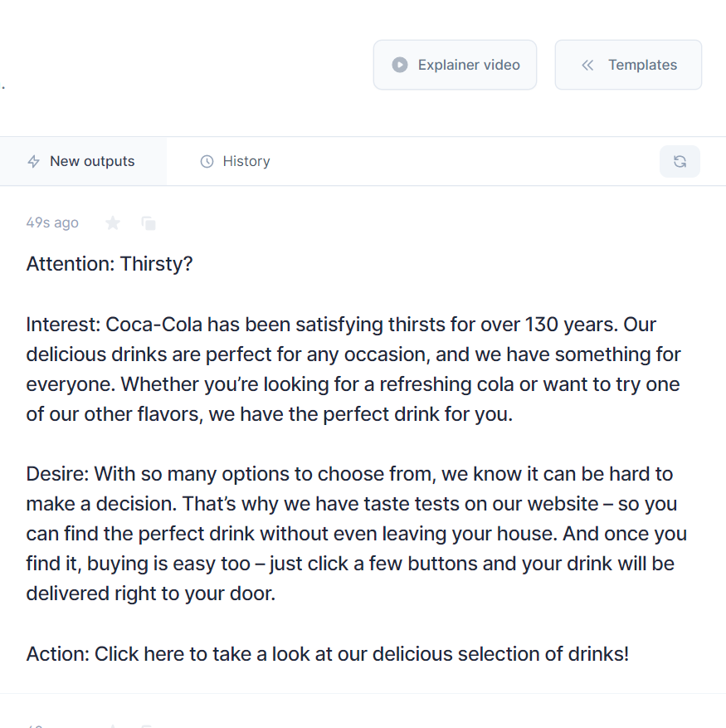Click the play icon beside Explainer video
Image resolution: width=726 pixels, height=728 pixels.
coord(400,65)
